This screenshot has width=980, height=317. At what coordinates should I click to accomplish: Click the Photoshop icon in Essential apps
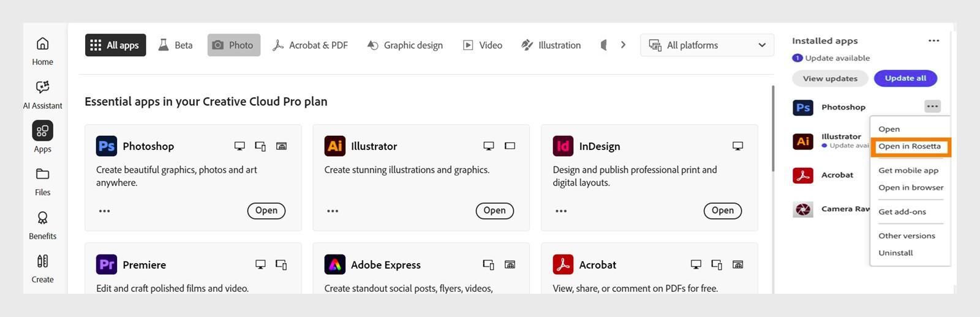(x=107, y=146)
